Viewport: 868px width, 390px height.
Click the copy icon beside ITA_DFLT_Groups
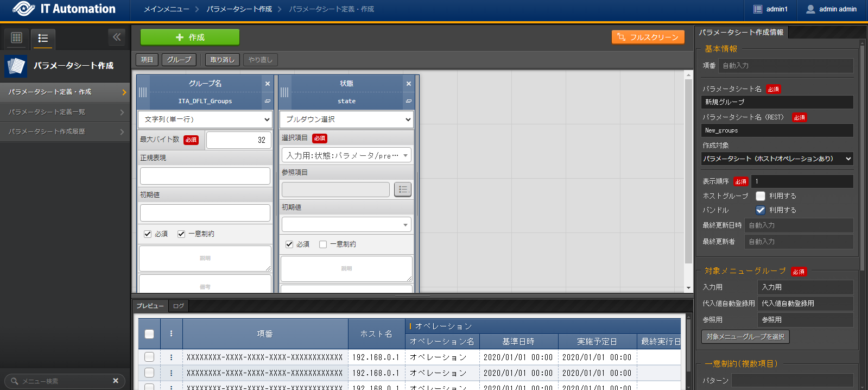[268, 101]
